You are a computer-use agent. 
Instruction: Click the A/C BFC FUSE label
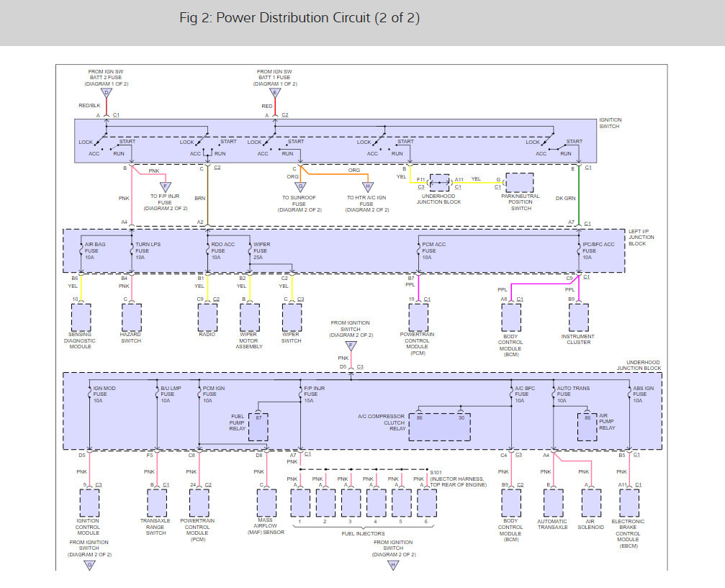point(525,394)
